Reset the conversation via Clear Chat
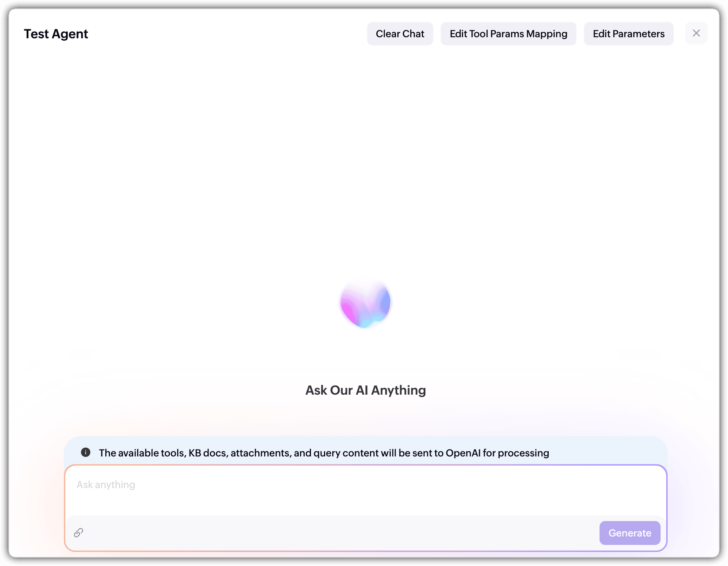The image size is (728, 566). coord(400,34)
